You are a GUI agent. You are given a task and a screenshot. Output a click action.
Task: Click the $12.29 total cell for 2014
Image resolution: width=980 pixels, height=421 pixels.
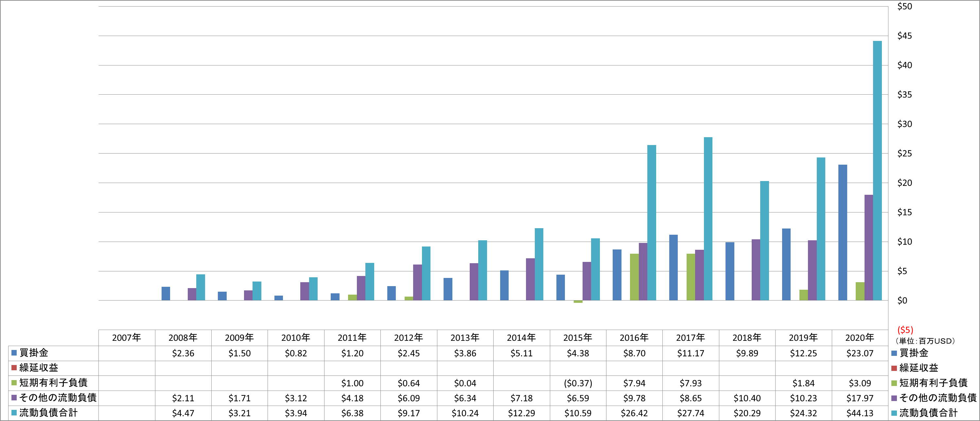(522, 413)
